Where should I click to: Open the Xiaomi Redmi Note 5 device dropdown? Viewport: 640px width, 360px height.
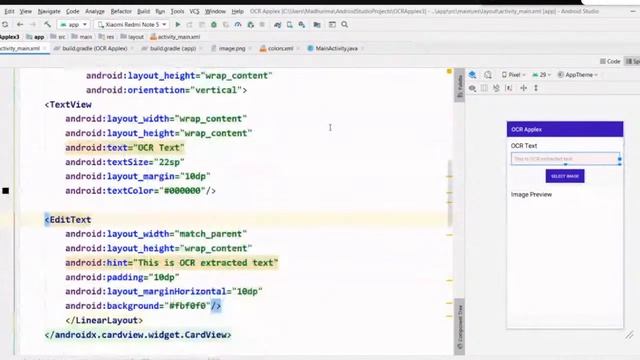coord(132,24)
